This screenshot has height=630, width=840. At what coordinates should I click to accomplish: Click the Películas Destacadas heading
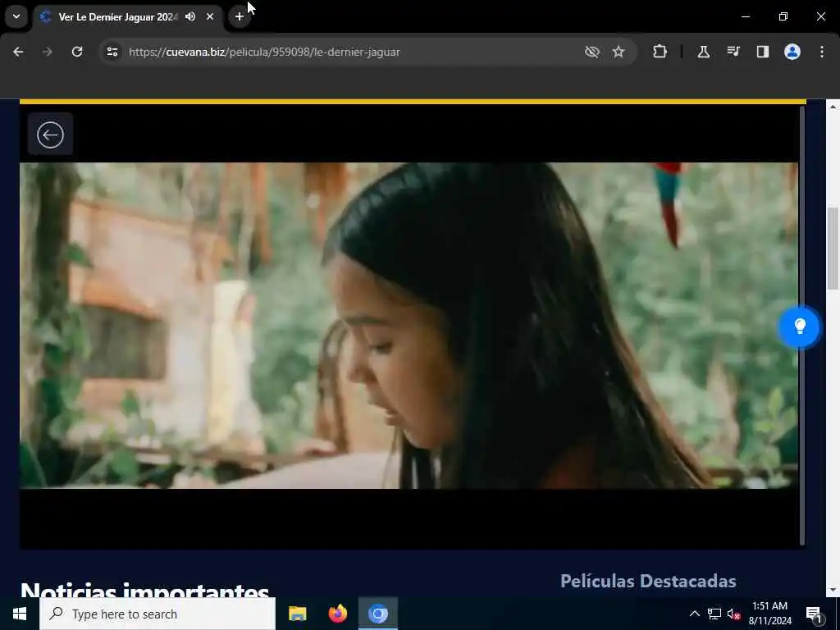[x=648, y=582]
